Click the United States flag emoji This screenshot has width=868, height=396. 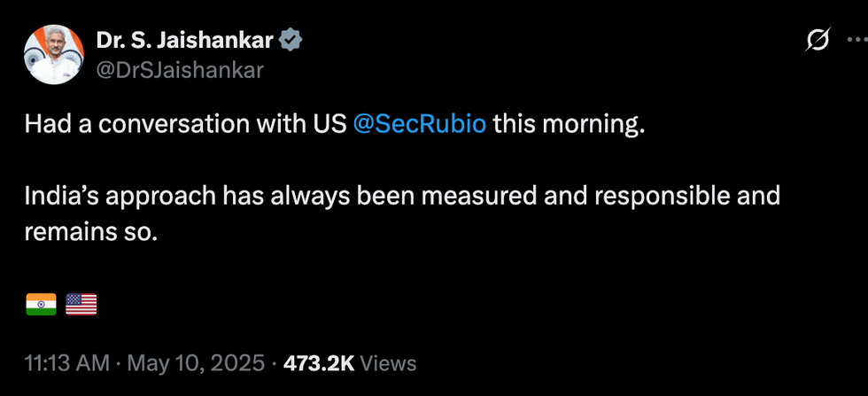81,305
